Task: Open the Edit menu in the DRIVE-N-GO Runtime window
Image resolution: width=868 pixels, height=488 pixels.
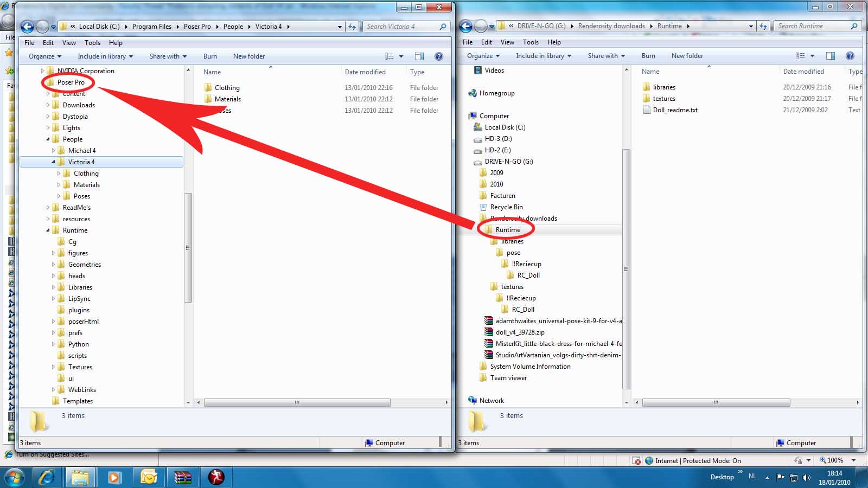Action: tap(487, 42)
